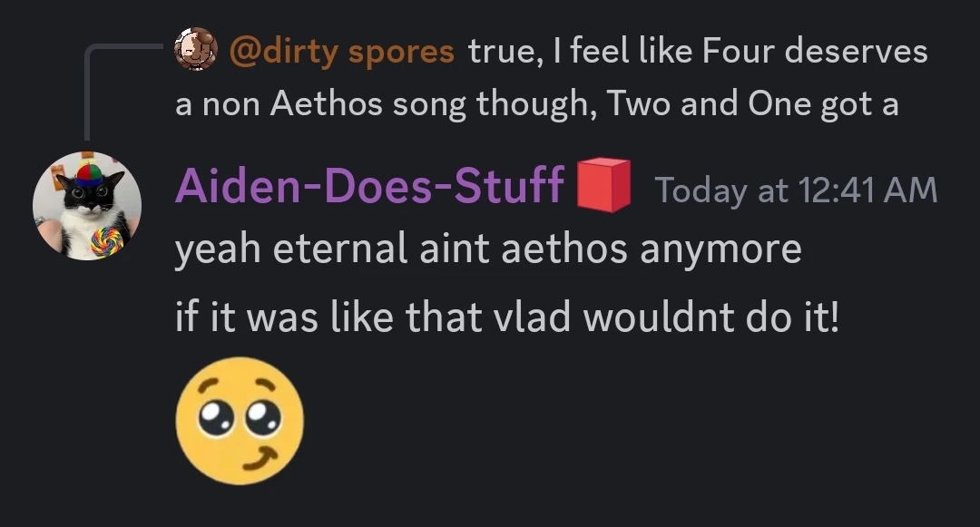980x527 pixels.
Task: Click the lollipop decoration on Aiden's avatar
Action: [x=108, y=242]
